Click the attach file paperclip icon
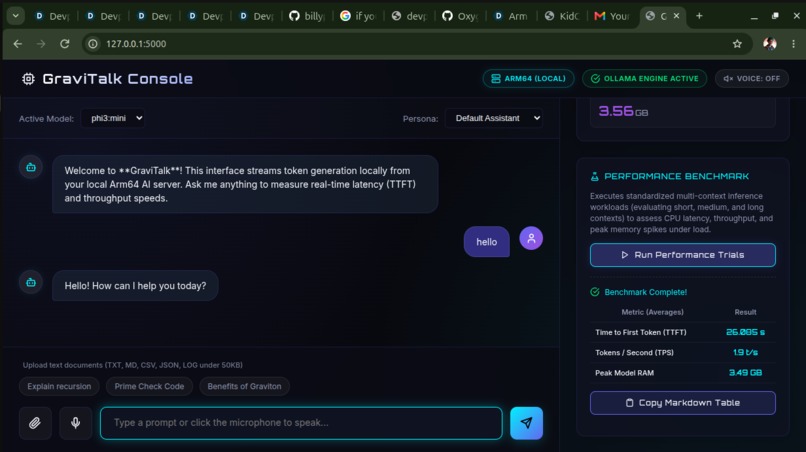Screen dimensions: 806x452 coord(35,423)
